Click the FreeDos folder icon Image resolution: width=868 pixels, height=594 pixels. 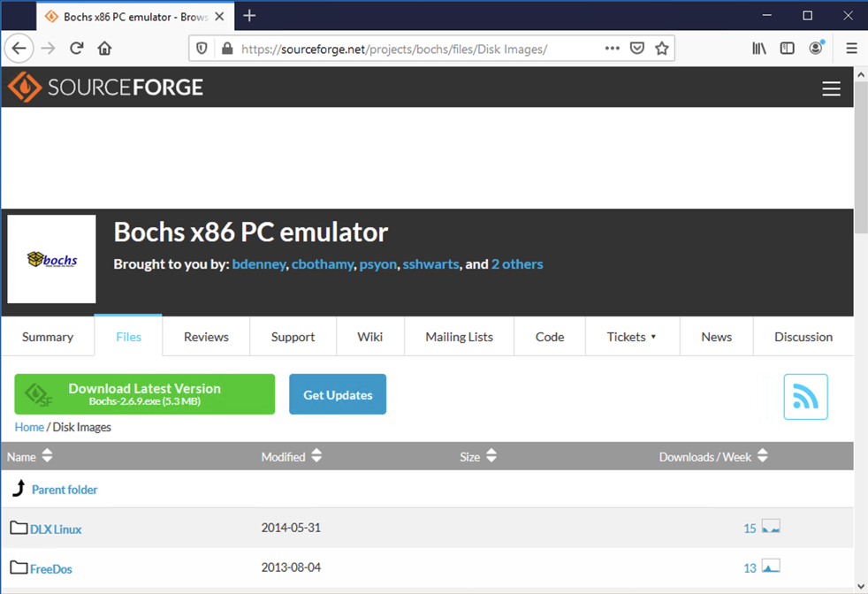[19, 567]
